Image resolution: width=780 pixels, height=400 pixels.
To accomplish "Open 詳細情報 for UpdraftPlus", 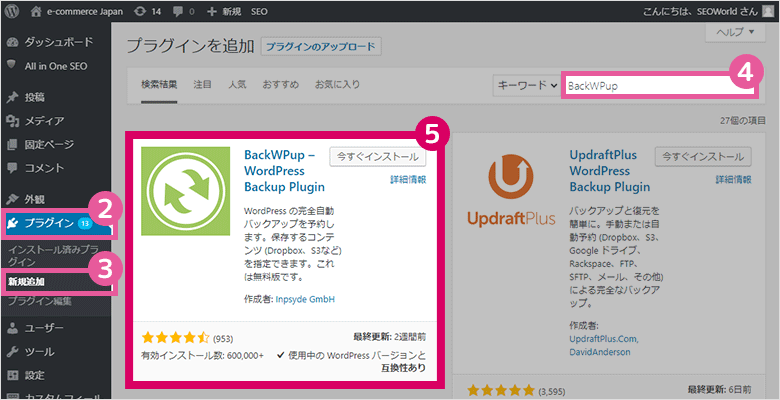I will click(733, 180).
